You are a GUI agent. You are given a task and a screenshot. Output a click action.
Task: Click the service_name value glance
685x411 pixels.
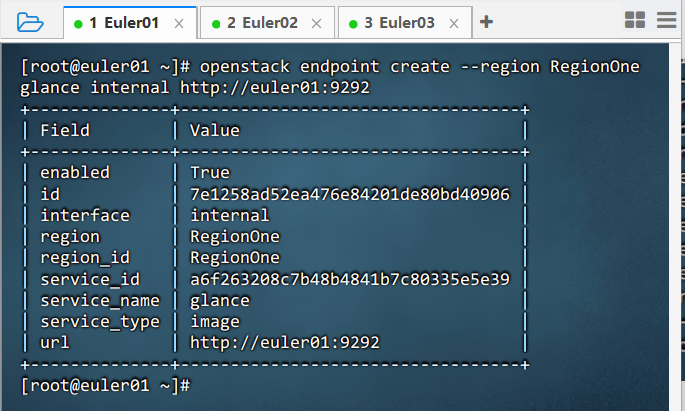pos(220,300)
